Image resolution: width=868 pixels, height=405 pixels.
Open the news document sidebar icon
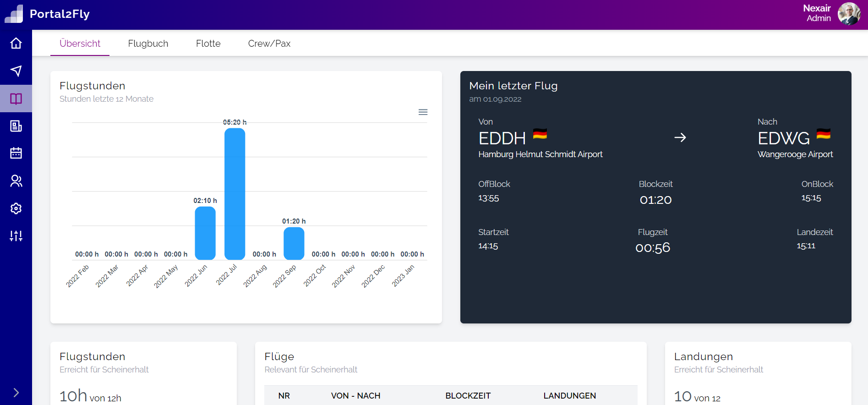[x=16, y=126]
